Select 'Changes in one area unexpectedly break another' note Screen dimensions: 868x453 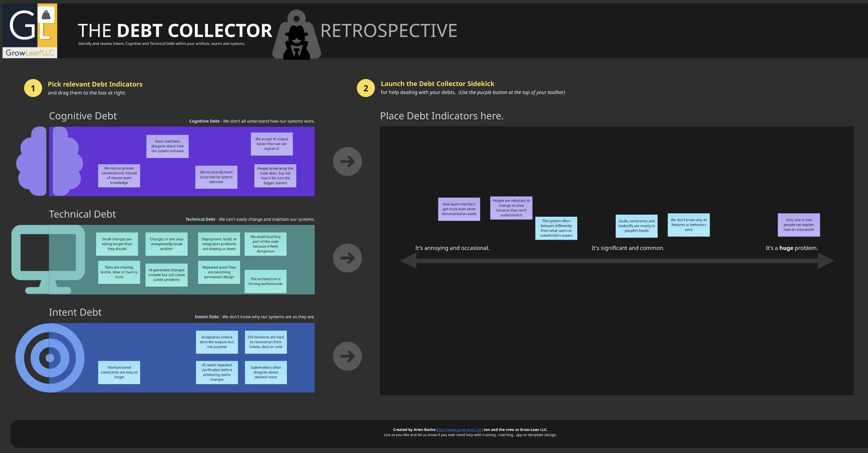coord(166,244)
